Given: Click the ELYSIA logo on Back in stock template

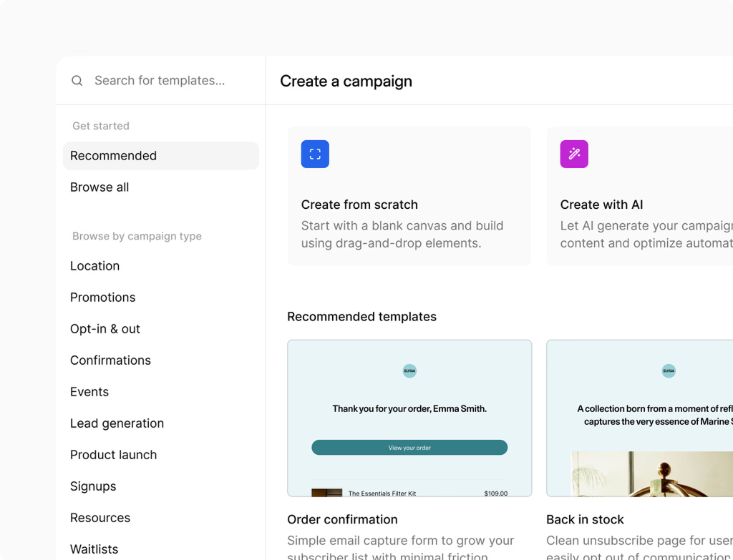Looking at the screenshot, I should [x=669, y=371].
